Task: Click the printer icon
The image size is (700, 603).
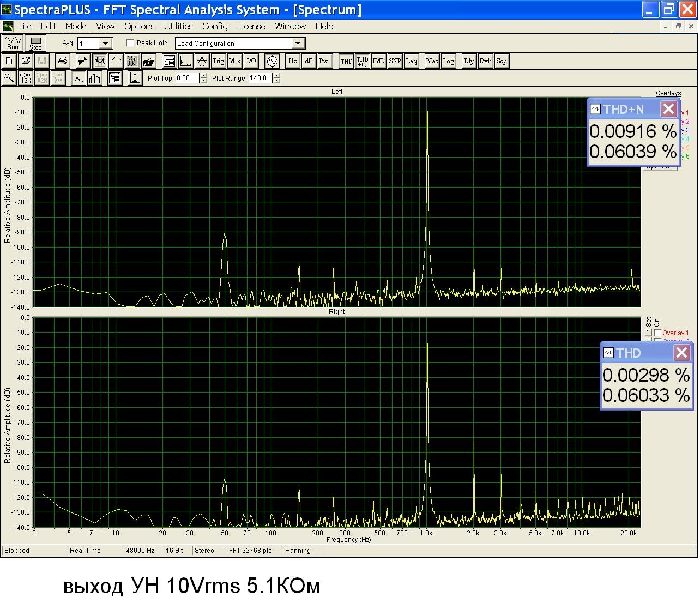Action: [62, 61]
